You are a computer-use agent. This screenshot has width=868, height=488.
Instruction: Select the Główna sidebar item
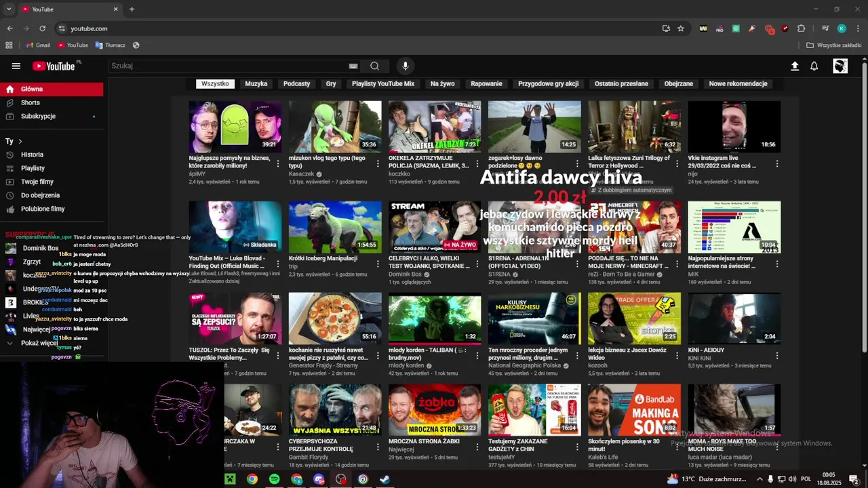click(52, 89)
